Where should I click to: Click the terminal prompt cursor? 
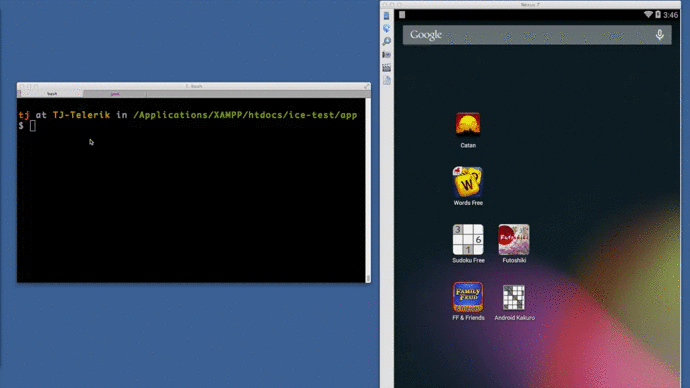[x=33, y=126]
